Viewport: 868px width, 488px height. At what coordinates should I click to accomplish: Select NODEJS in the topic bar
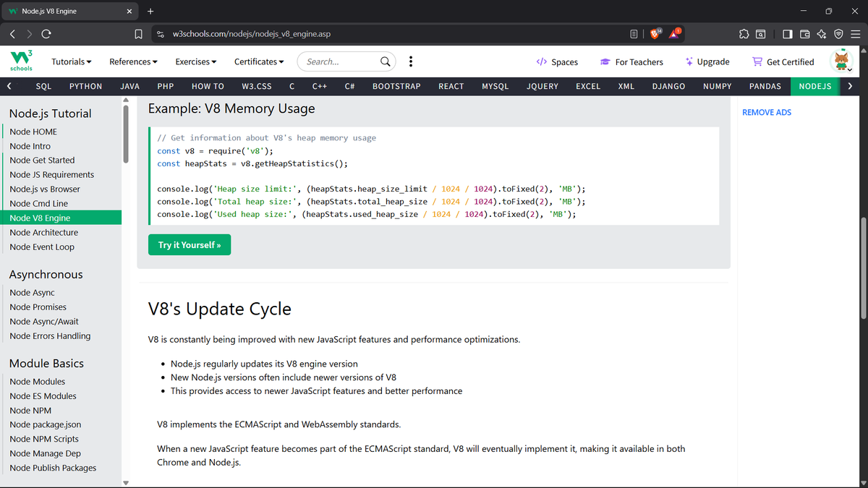[815, 86]
